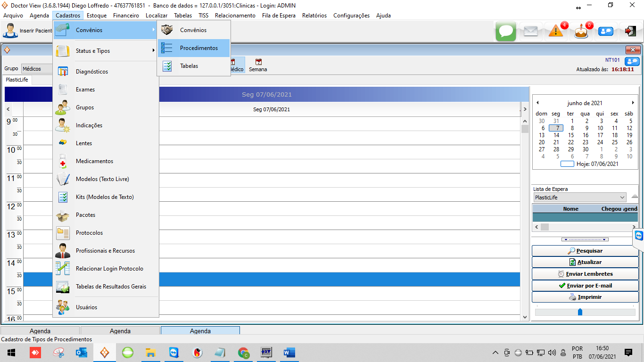Open the green chat bubble icon

coord(506,31)
